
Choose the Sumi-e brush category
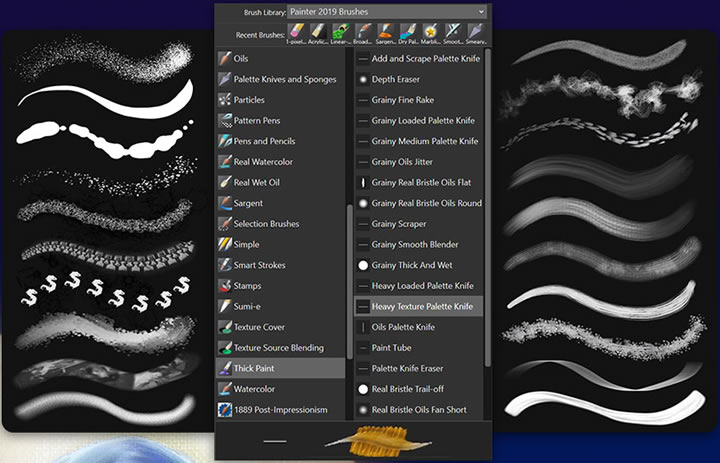pyautogui.click(x=281, y=306)
